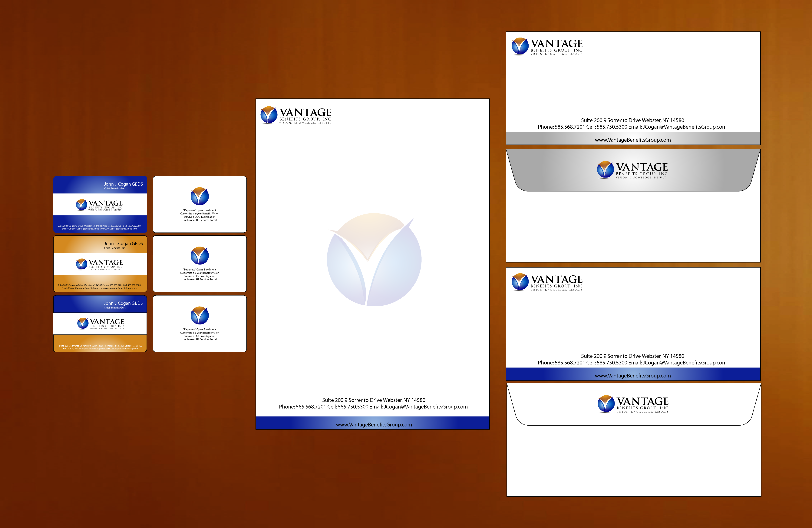Click the logo on the blue-bar envelope front
The width and height of the screenshot is (812, 528).
547,282
